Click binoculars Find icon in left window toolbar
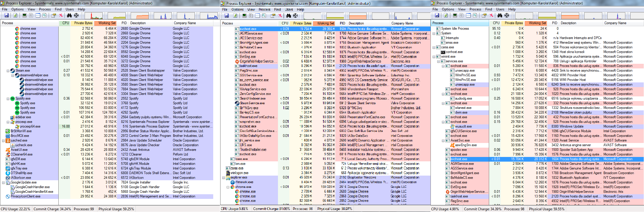Viewport: 644px width, 212px height. [69, 15]
